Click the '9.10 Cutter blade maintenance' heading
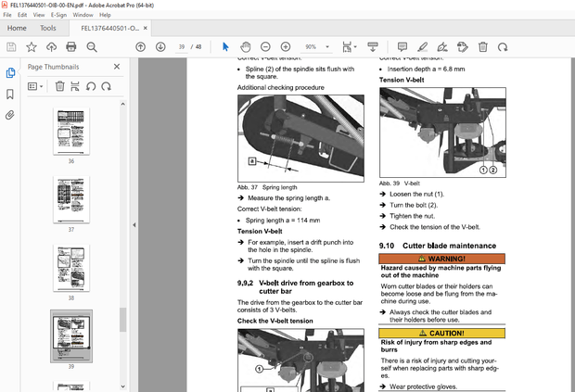The height and width of the screenshot is (392, 575). point(438,246)
